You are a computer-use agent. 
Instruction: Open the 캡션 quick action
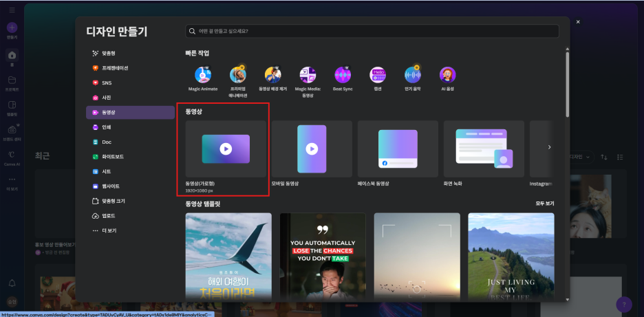click(378, 76)
